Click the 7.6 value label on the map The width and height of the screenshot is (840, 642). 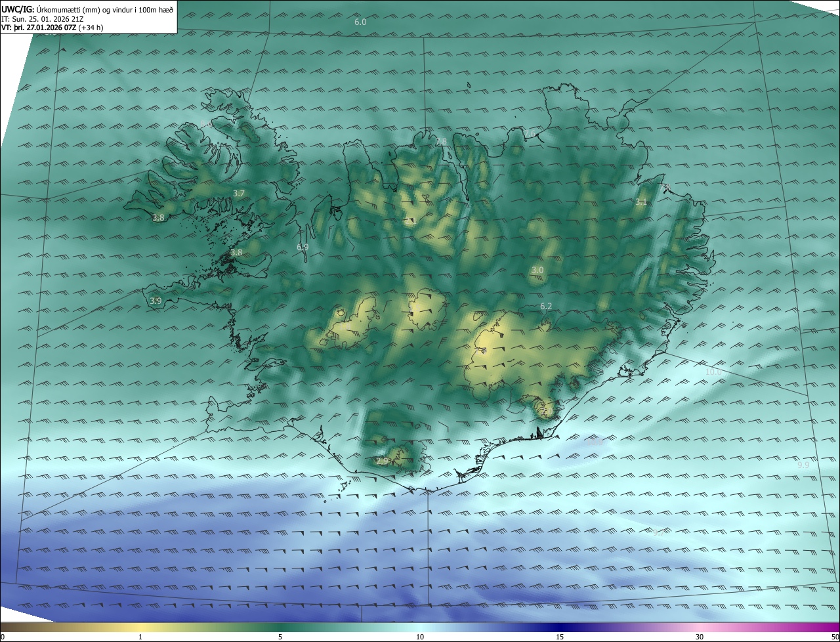[x=530, y=134]
